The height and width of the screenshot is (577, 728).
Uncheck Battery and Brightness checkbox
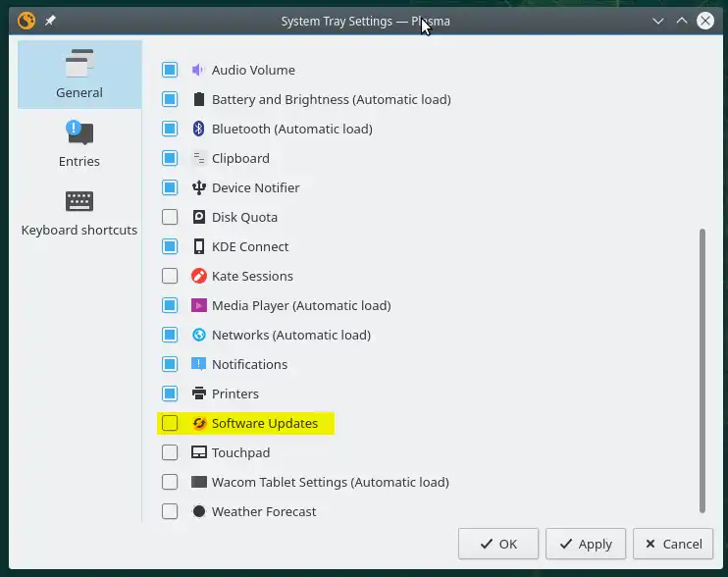pos(170,99)
